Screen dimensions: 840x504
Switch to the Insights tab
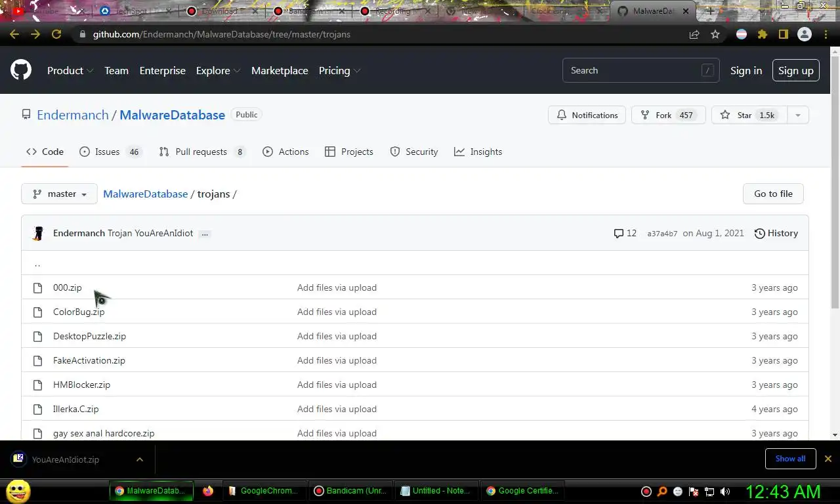[x=478, y=152]
